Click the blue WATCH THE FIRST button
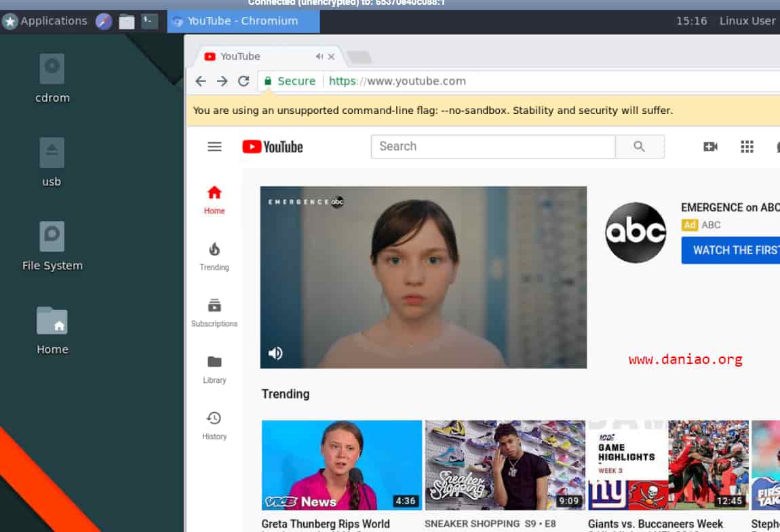Image resolution: width=780 pixels, height=532 pixels. [730, 250]
